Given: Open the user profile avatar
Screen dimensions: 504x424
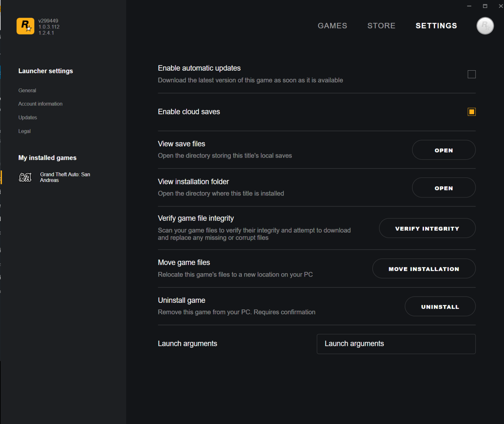Looking at the screenshot, I should [485, 26].
